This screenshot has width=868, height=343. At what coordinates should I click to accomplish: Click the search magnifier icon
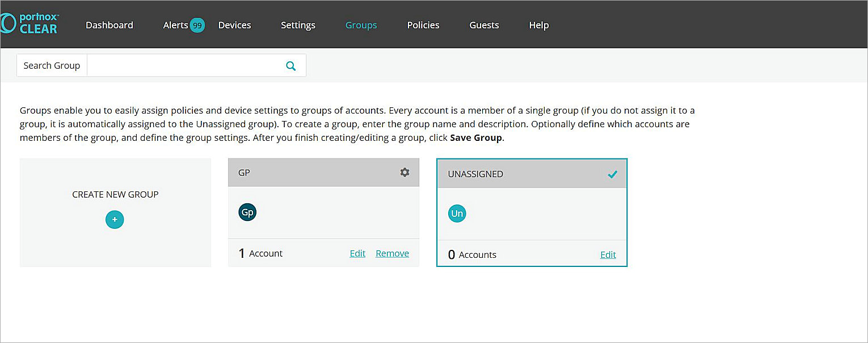pos(290,65)
